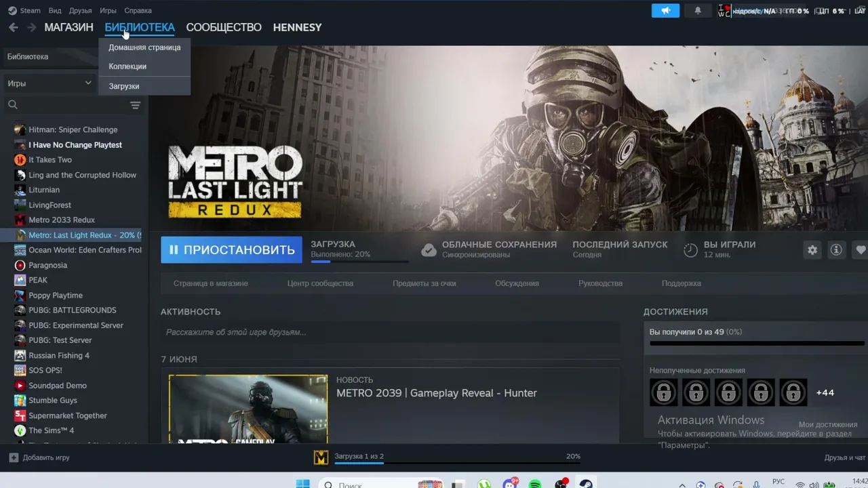The width and height of the screenshot is (868, 488).
Task: Open Spotify from the taskbar
Action: coord(535,484)
